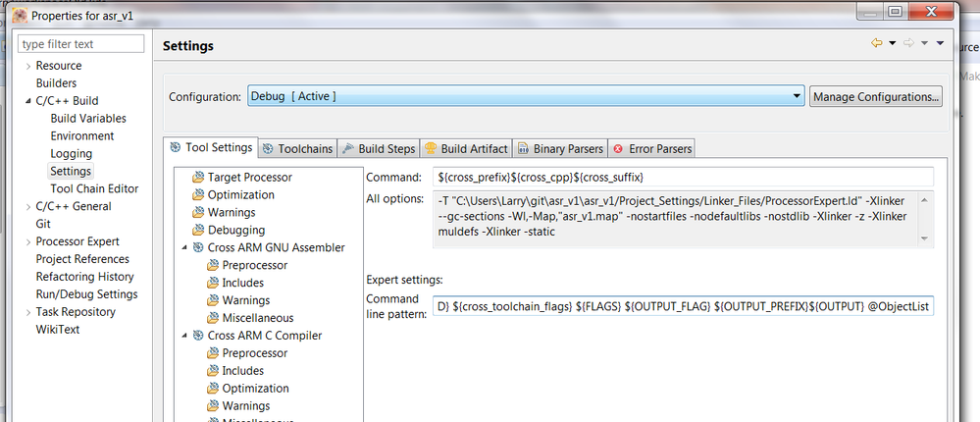Click the Build Steps tab icon
The image size is (980, 422).
tap(348, 149)
